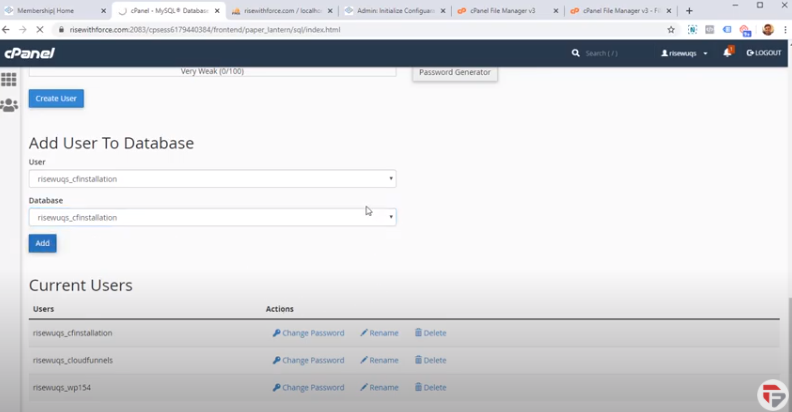The height and width of the screenshot is (412, 792).
Task: Open the User Manager sidebar icon
Action: (x=9, y=105)
